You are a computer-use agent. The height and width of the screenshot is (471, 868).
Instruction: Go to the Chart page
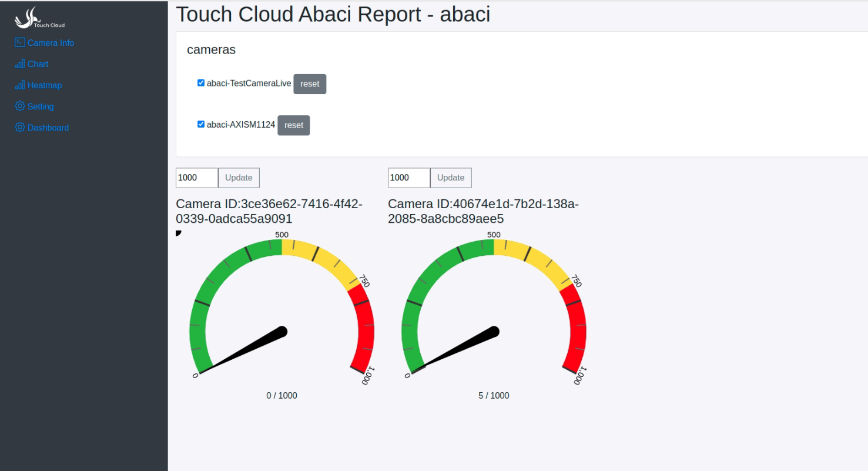(38, 64)
